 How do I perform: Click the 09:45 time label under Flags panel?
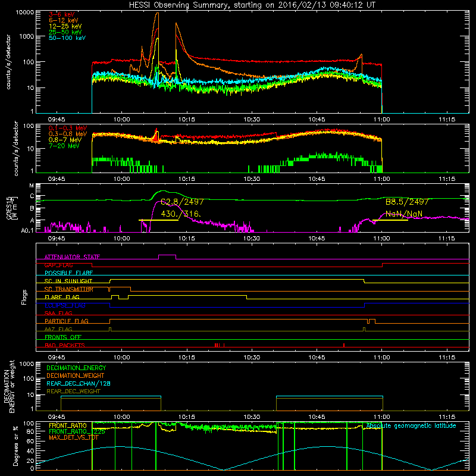57,358
